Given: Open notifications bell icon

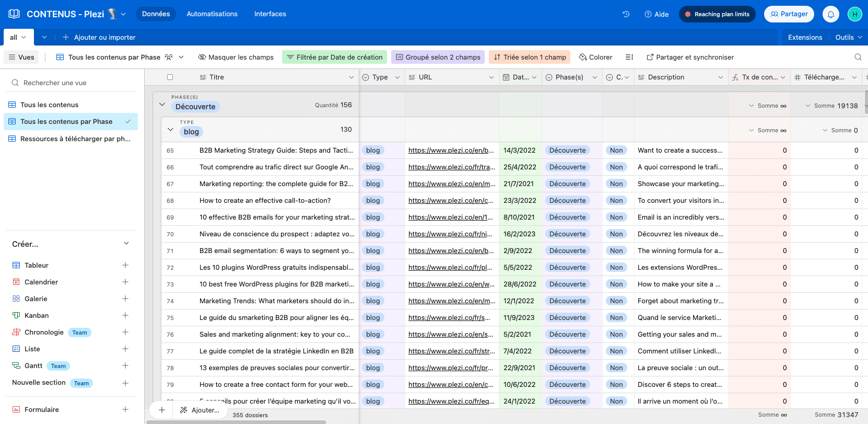Looking at the screenshot, I should [x=830, y=14].
